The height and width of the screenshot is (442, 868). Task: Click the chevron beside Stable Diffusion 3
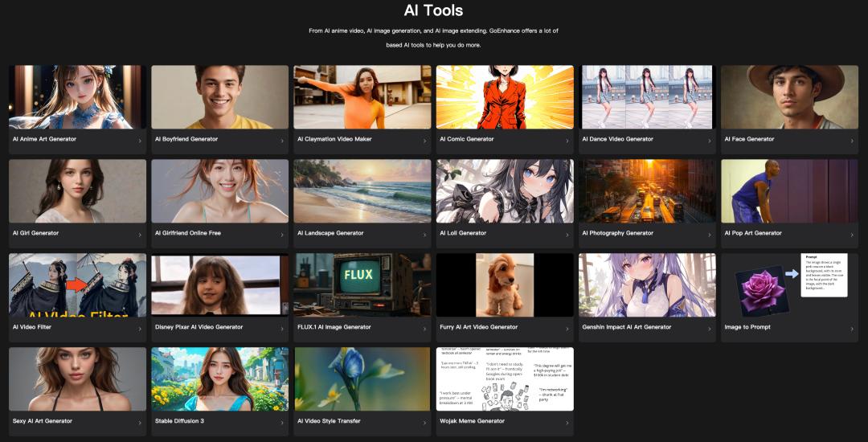point(282,424)
